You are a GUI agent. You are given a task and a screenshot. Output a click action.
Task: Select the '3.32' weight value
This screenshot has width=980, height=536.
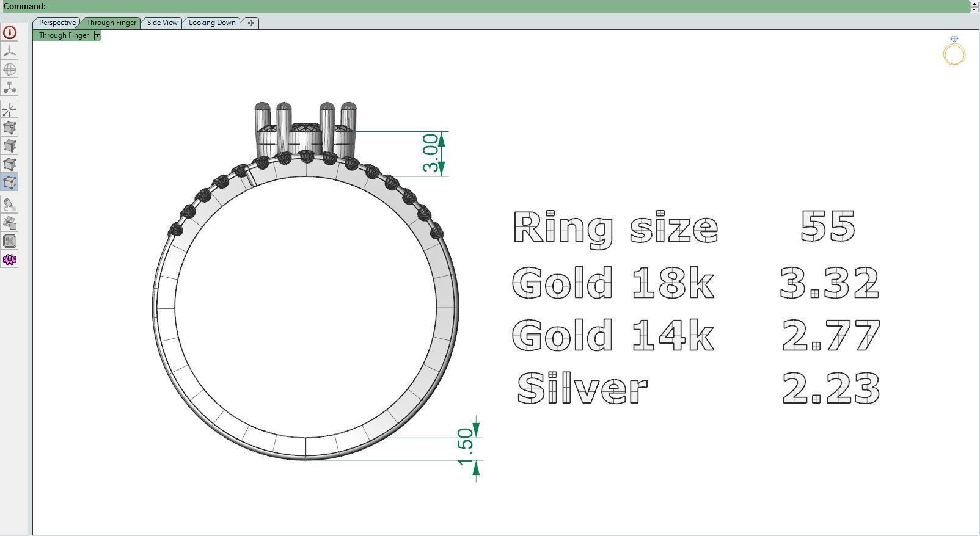830,283
